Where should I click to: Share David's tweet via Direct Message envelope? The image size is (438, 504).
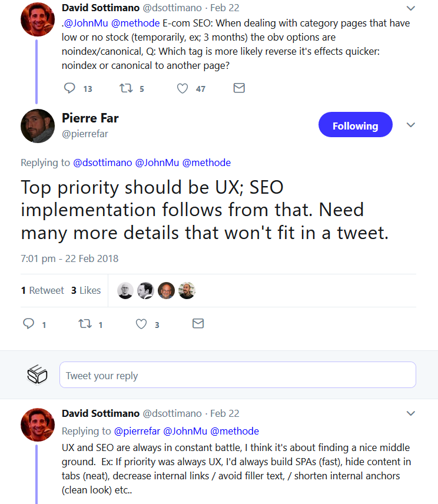(x=239, y=88)
